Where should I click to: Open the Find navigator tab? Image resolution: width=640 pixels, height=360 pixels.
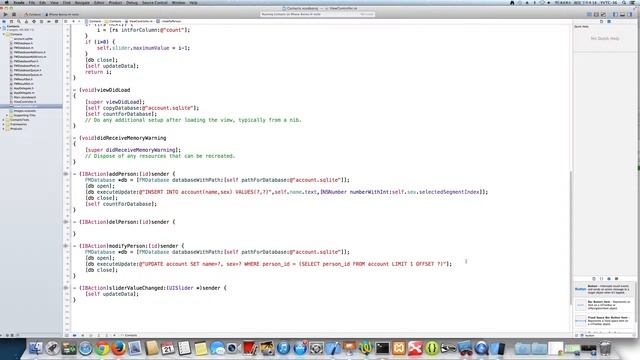[19, 21]
